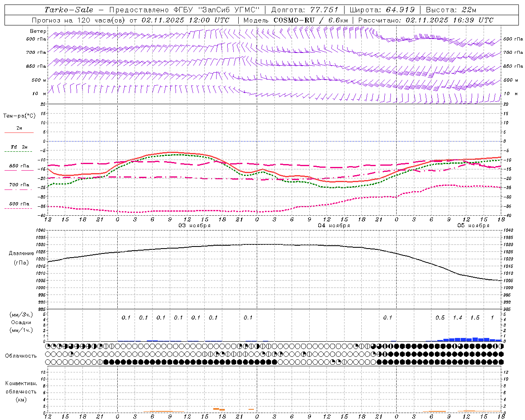Viewport: 525px width, 420px height.
Task: Click the Давление pressure panel label
Action: (21, 253)
